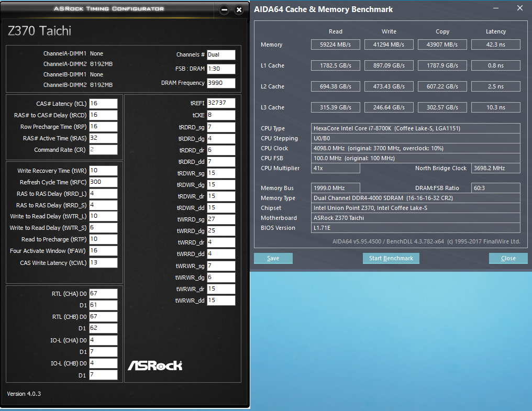
Task: Click the Channels # field showing Dual
Action: pos(221,55)
